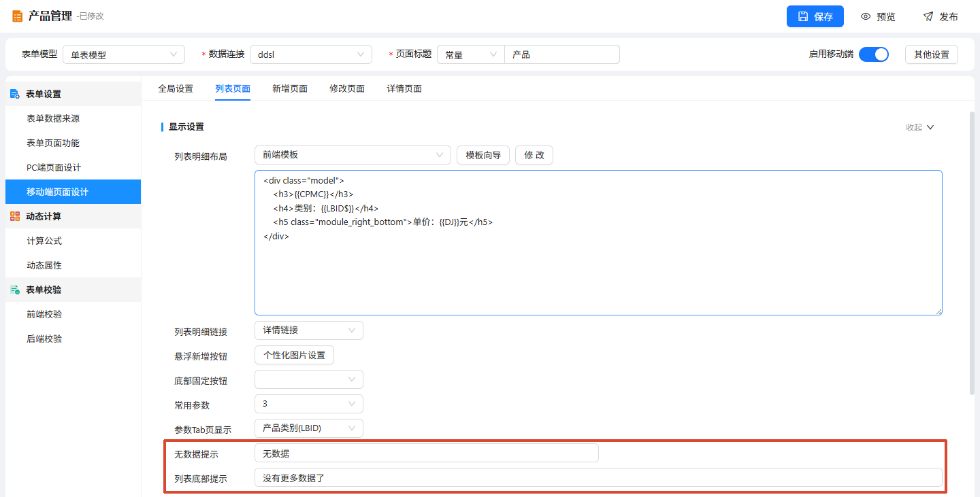980x497 pixels.
Task: Open the 表单模型 dropdown
Action: 124,54
